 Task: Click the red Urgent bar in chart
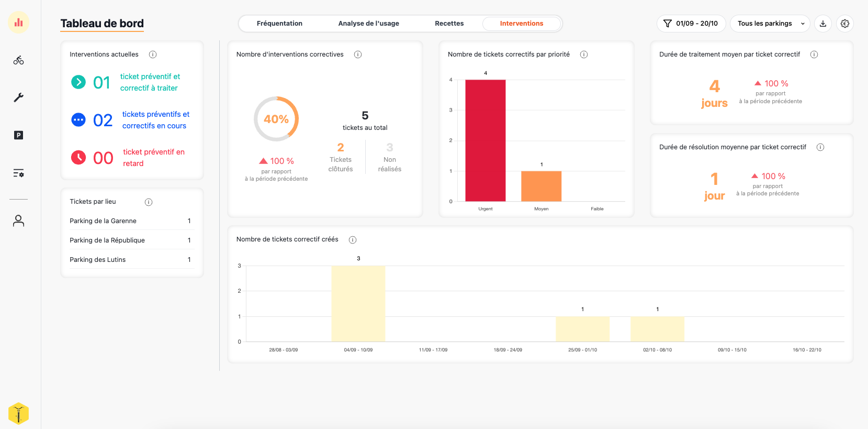coord(485,140)
